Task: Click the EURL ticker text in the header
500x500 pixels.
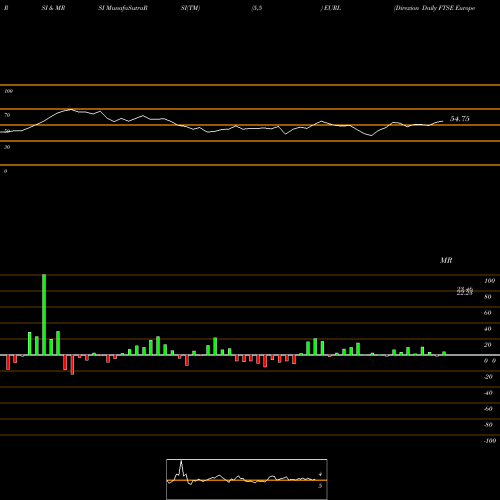Action: [x=332, y=8]
